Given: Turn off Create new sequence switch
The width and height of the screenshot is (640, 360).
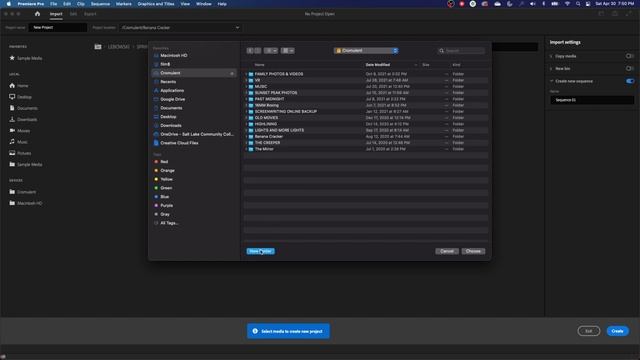Looking at the screenshot, I should click(630, 81).
